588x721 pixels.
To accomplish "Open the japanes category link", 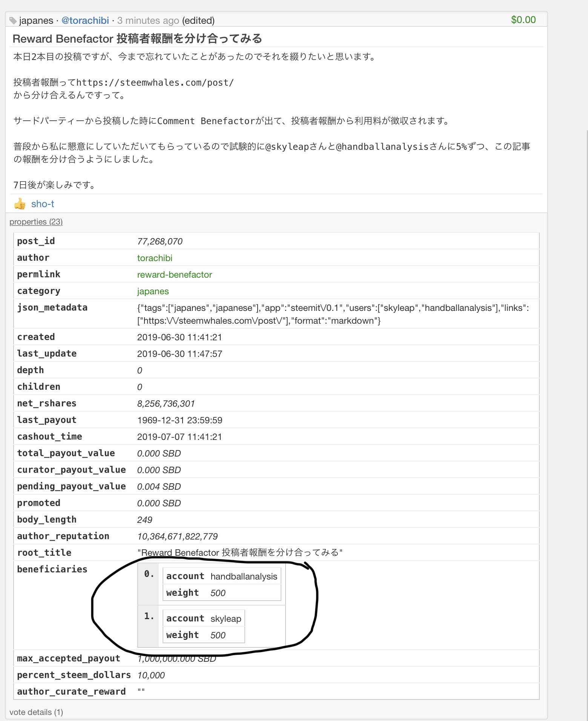I will pyautogui.click(x=153, y=291).
